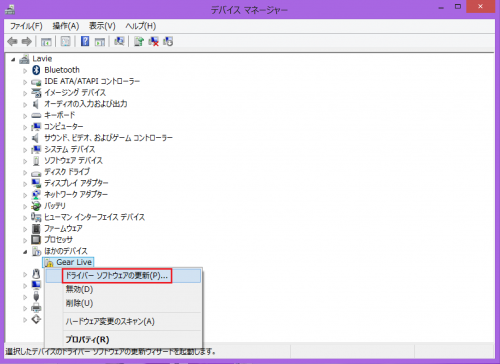
Task: Click the battery icon next to バッテリ
Action: (x=36, y=206)
